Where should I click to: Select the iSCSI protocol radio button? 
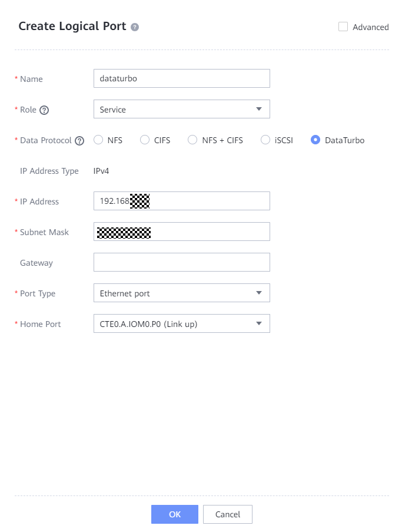coord(265,140)
